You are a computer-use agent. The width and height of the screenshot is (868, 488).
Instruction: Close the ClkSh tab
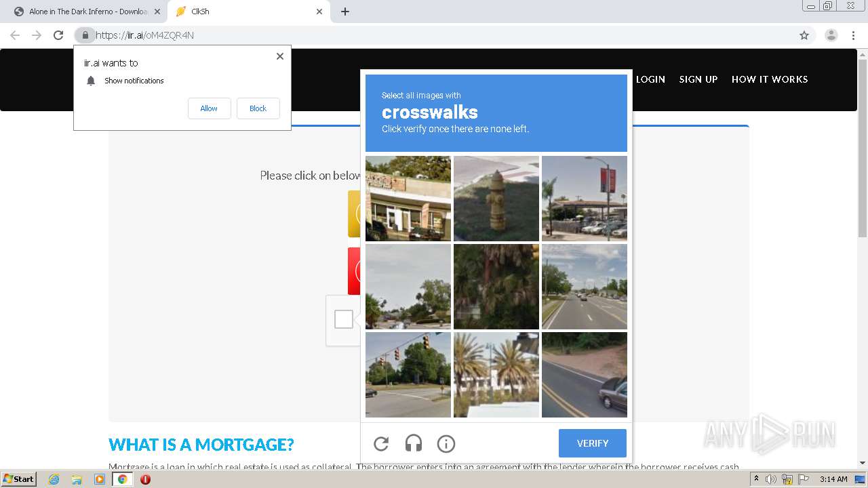[x=319, y=12]
